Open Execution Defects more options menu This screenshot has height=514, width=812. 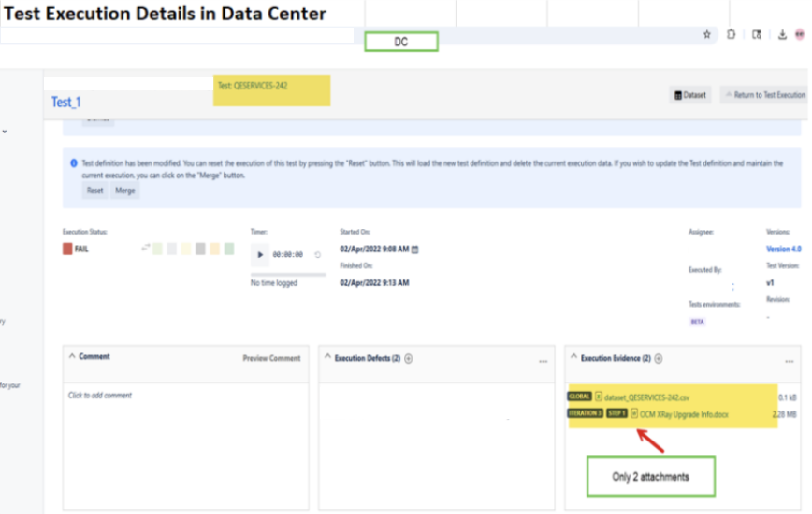(x=543, y=361)
